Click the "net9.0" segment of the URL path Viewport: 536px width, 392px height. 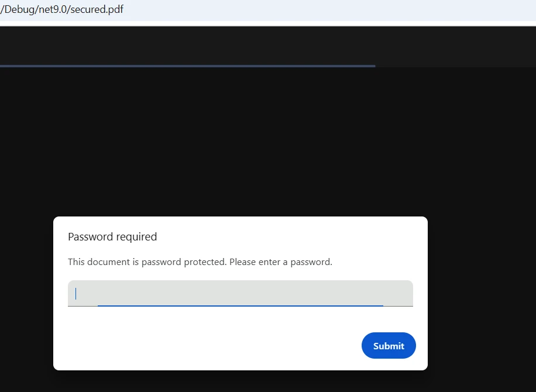pyautogui.click(x=50, y=9)
